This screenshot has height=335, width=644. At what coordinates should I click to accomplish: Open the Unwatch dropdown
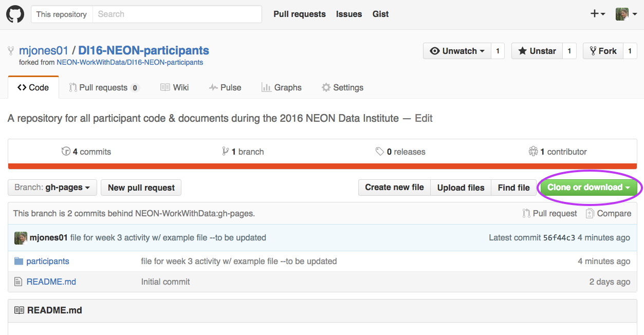[457, 51]
